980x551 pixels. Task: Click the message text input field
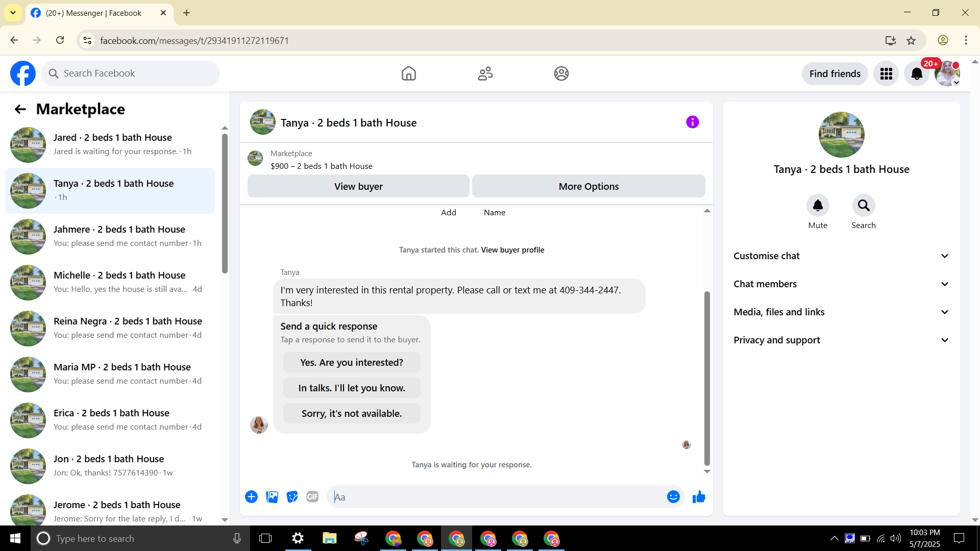[x=498, y=497]
